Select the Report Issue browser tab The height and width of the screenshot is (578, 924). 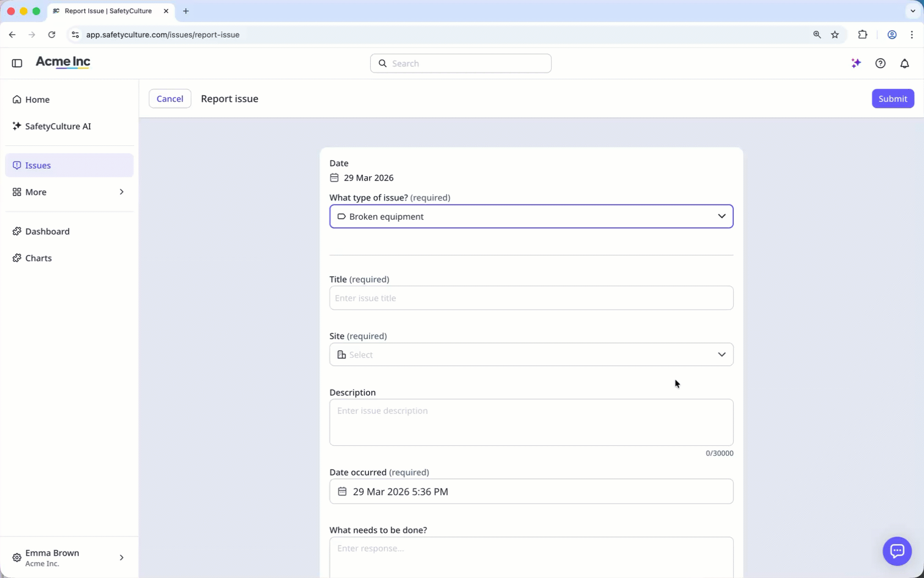pos(111,11)
